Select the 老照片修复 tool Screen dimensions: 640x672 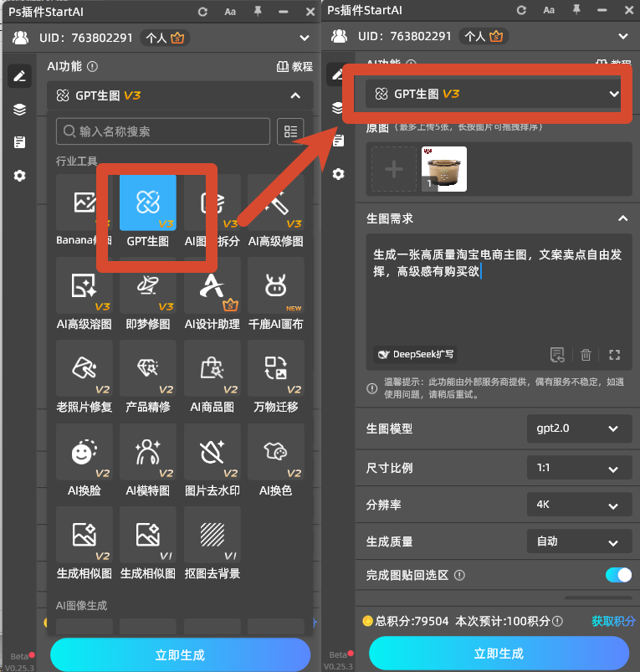[84, 368]
